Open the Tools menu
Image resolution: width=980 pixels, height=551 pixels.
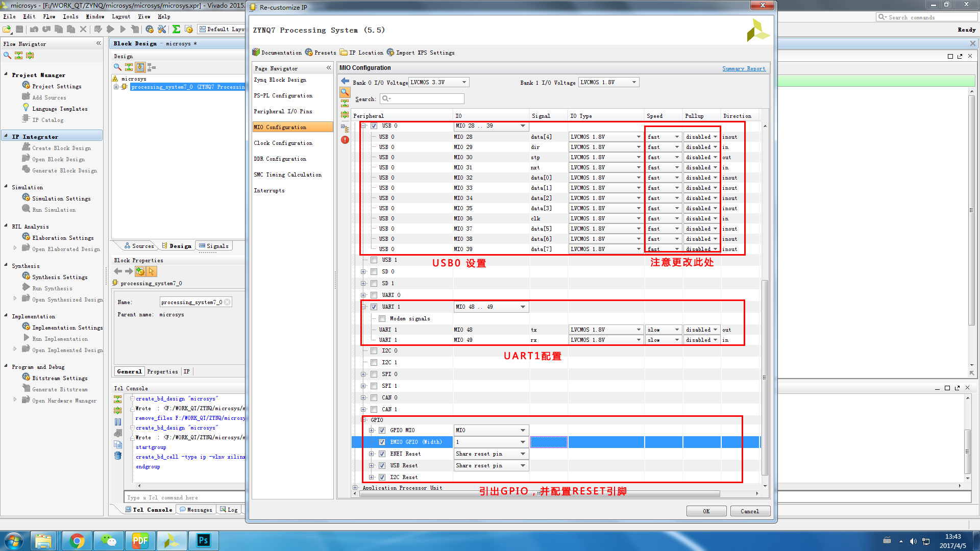pyautogui.click(x=70, y=16)
